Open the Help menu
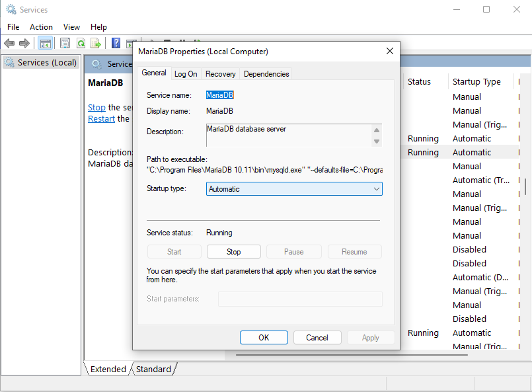 (x=98, y=27)
